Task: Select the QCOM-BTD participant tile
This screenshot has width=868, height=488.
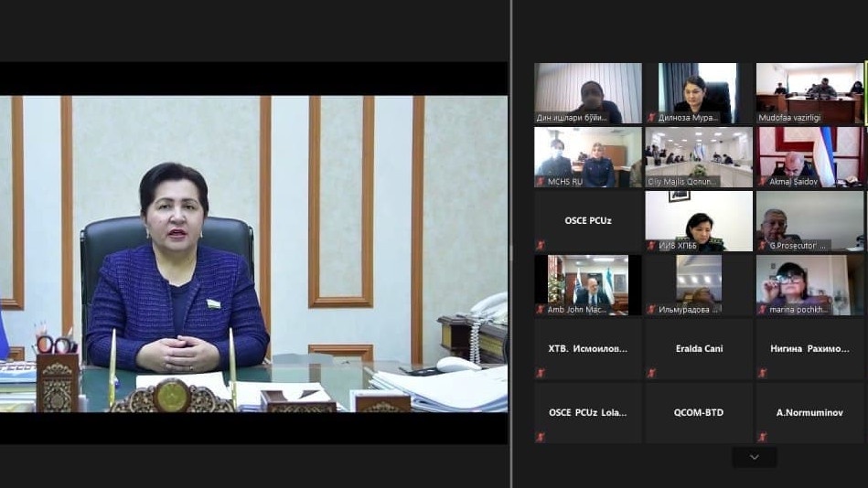Action: coord(699,413)
